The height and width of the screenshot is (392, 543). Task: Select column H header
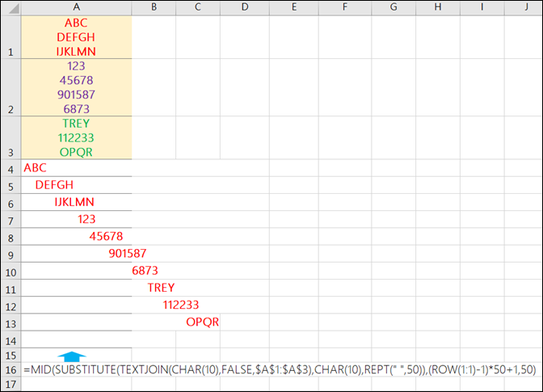click(x=438, y=7)
